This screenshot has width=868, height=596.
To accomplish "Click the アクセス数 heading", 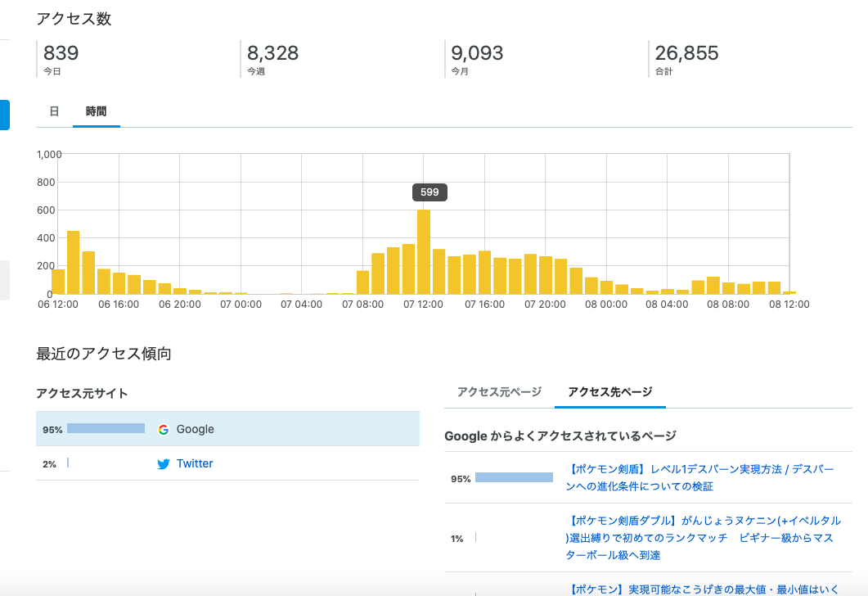I will [x=74, y=19].
